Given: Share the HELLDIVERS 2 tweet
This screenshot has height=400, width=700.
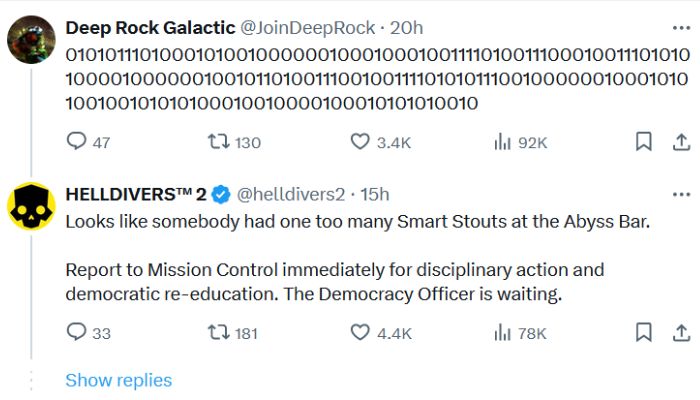Looking at the screenshot, I should tap(681, 333).
